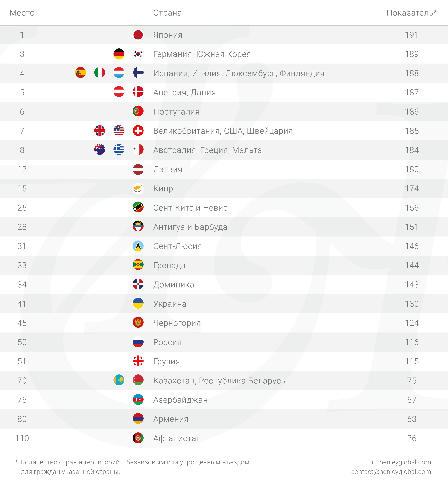
Task: Open the ru.henleyglobal.com link
Action: coord(401,462)
